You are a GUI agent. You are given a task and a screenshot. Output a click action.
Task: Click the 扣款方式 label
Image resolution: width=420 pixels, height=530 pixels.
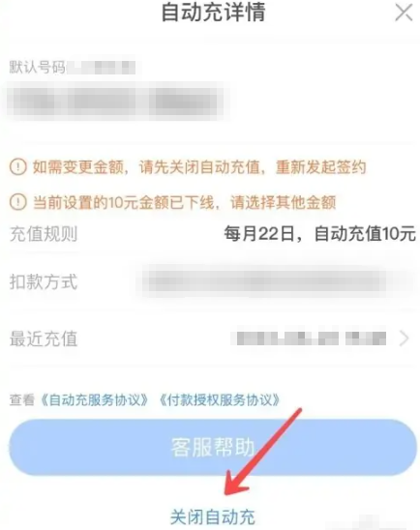pyautogui.click(x=44, y=281)
